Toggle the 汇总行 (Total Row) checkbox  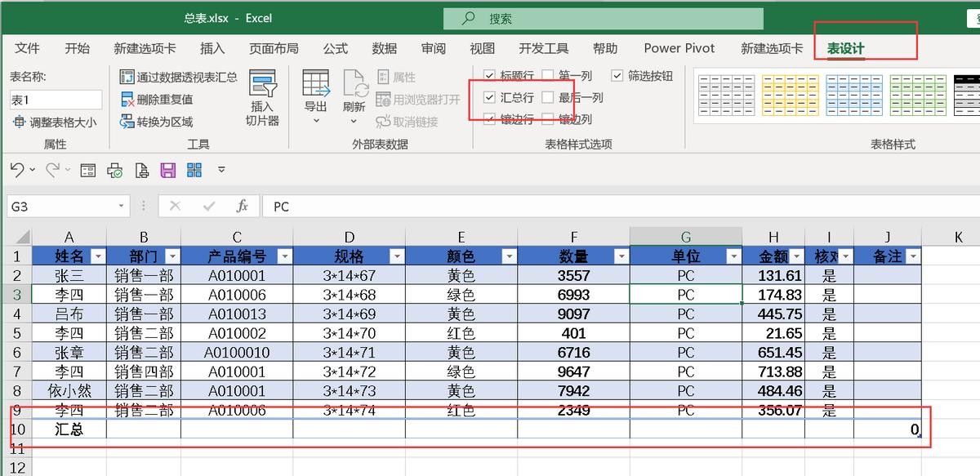489,97
